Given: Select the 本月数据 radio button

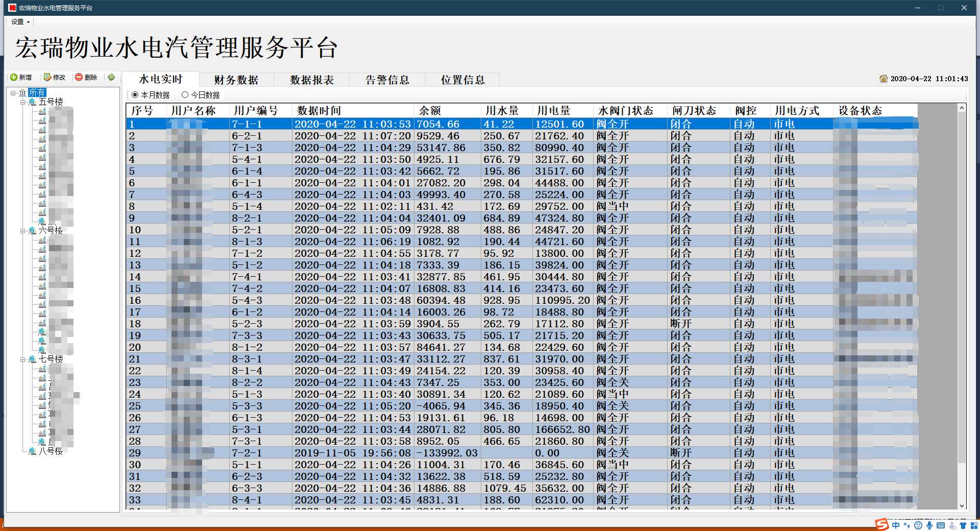Looking at the screenshot, I should click(135, 94).
